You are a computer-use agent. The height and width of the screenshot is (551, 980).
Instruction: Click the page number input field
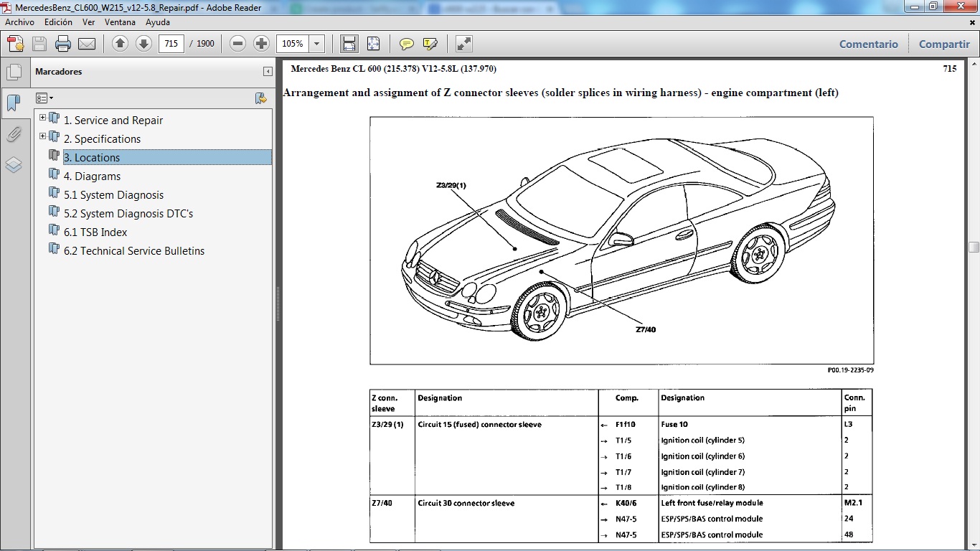point(171,44)
